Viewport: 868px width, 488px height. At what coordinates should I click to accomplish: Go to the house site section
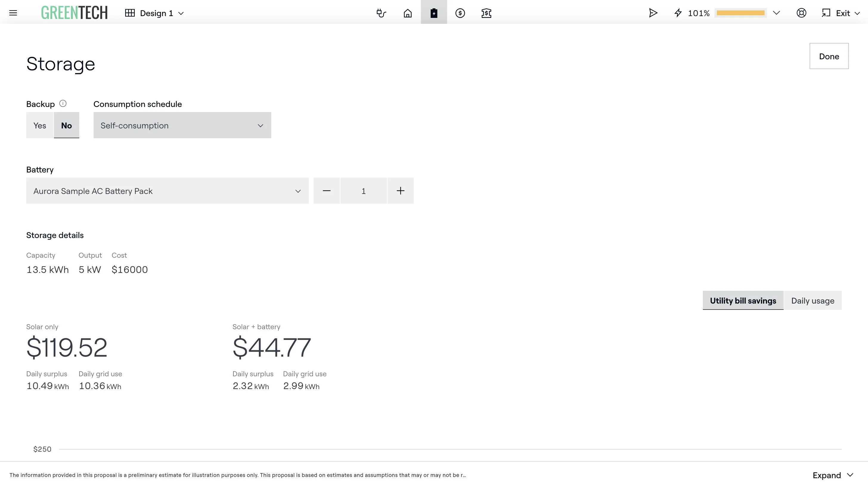(x=408, y=13)
